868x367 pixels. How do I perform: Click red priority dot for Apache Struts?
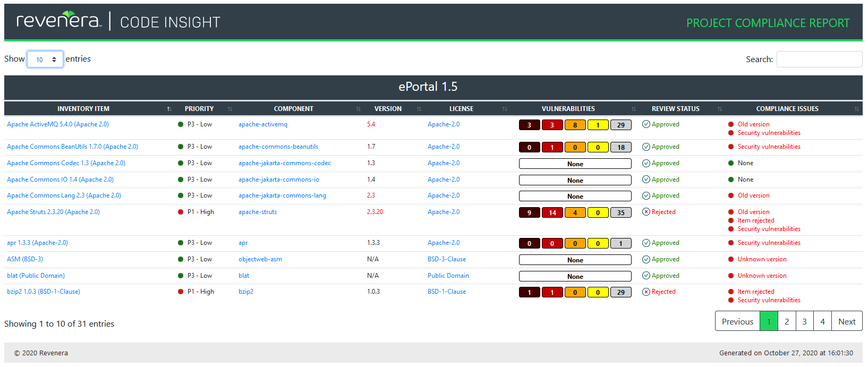tap(181, 212)
